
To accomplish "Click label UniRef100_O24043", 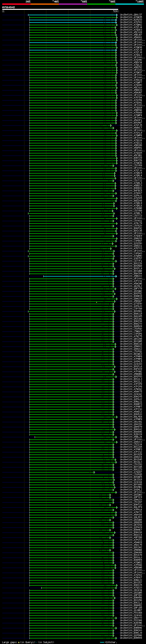I will (x=131, y=364).
